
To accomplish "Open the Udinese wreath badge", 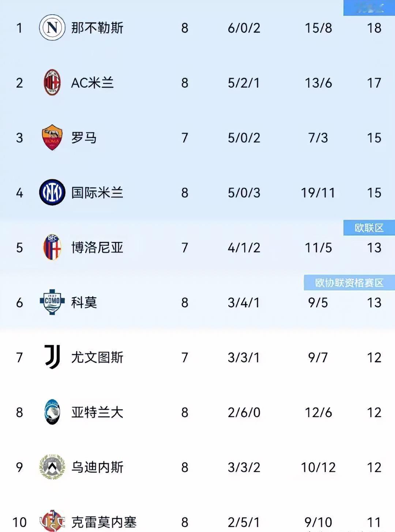I will pos(52,467).
